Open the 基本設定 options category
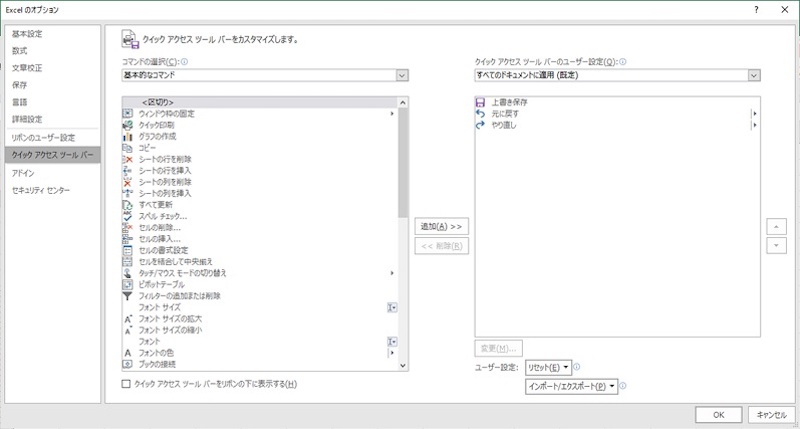The height and width of the screenshot is (429, 800). point(53,34)
